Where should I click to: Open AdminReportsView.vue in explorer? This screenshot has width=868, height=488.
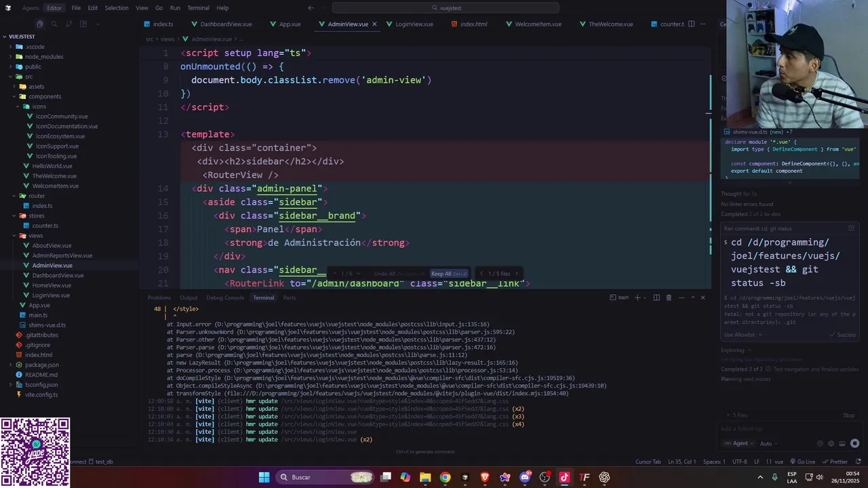(x=62, y=256)
